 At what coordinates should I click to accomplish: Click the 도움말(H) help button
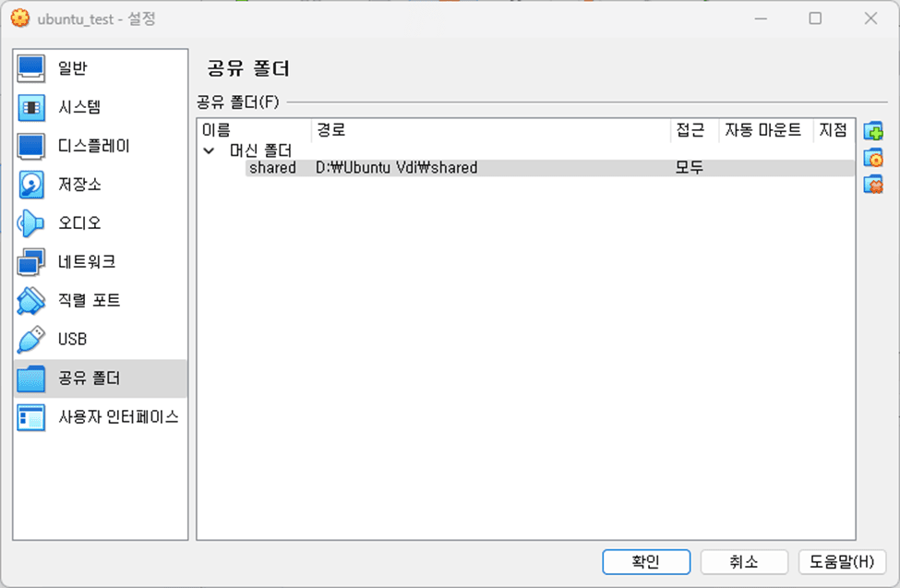click(841, 561)
